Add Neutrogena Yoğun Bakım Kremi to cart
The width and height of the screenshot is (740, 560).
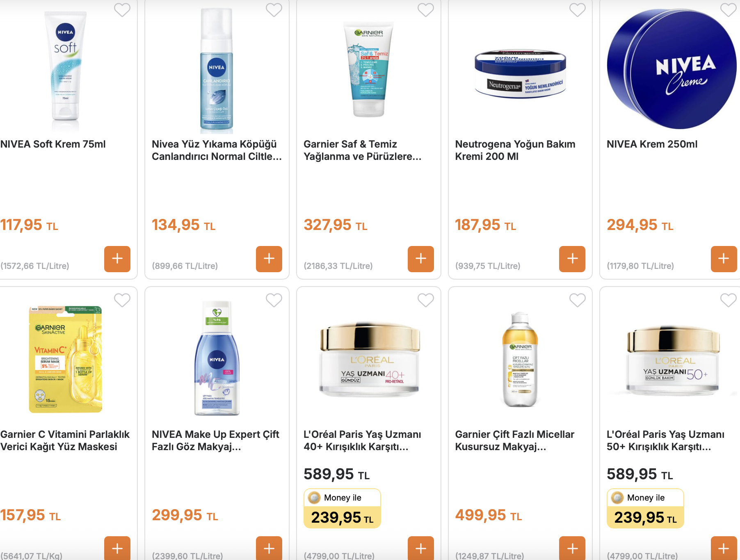tap(572, 259)
